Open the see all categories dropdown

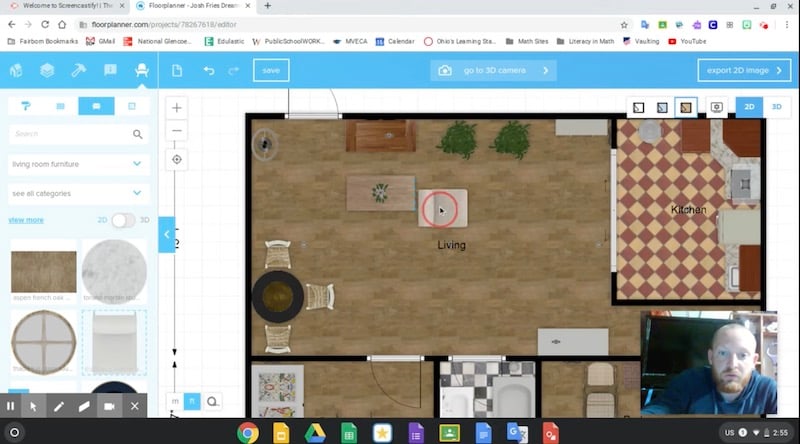point(78,193)
